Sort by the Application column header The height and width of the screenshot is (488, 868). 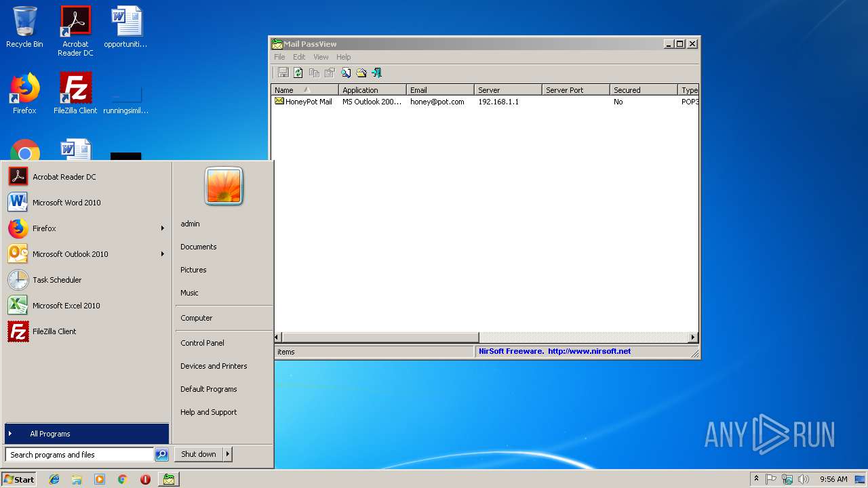pos(372,89)
